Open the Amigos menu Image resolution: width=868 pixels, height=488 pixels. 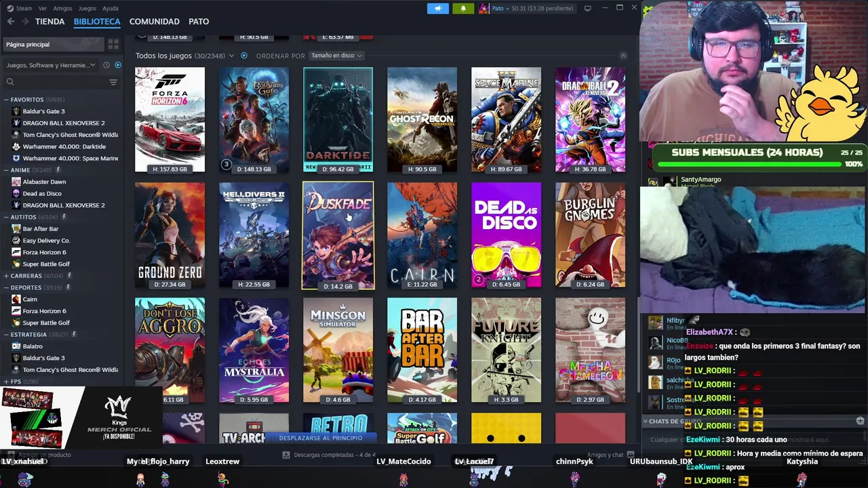coord(62,8)
